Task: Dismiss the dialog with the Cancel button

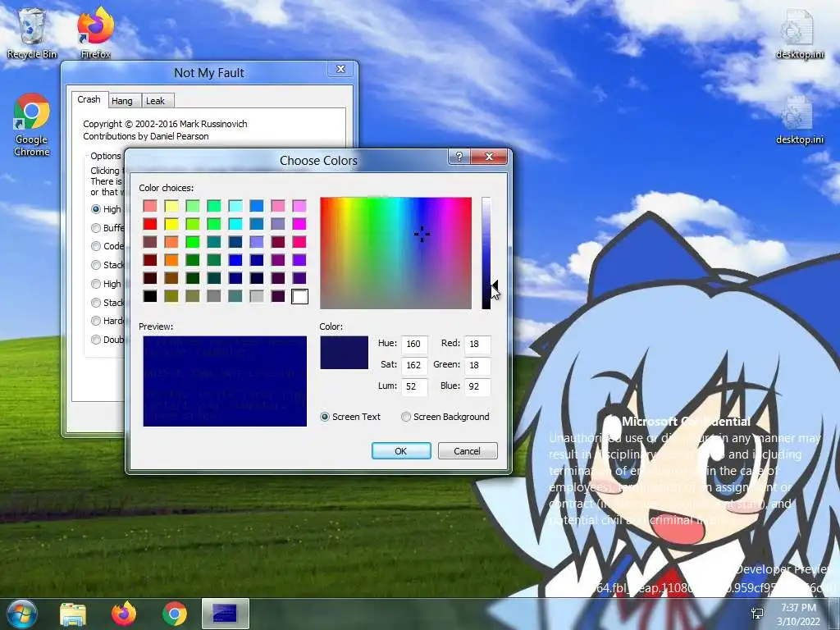Action: pyautogui.click(x=467, y=451)
